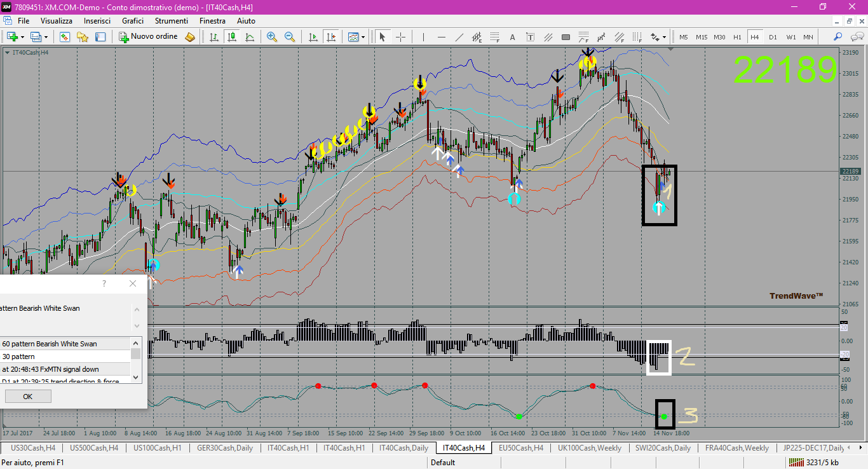Select the trendline drawing tool

459,37
